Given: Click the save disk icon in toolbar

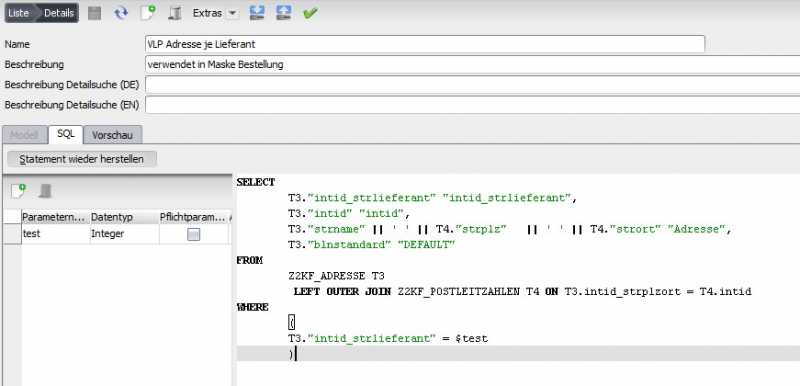Looking at the screenshot, I should pyautogui.click(x=94, y=13).
